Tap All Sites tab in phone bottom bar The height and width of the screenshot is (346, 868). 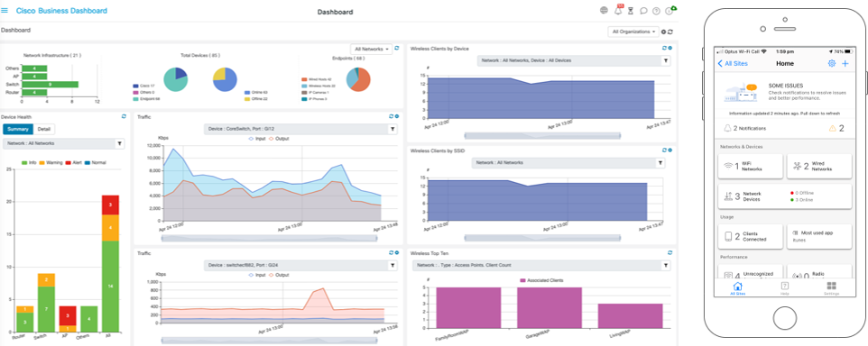tap(737, 288)
